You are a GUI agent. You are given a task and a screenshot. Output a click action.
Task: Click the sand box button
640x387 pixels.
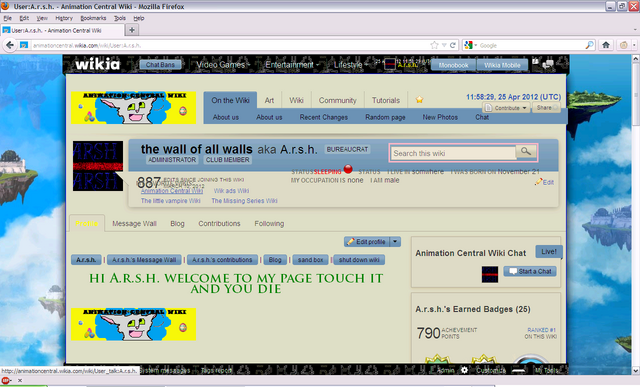coord(310,260)
